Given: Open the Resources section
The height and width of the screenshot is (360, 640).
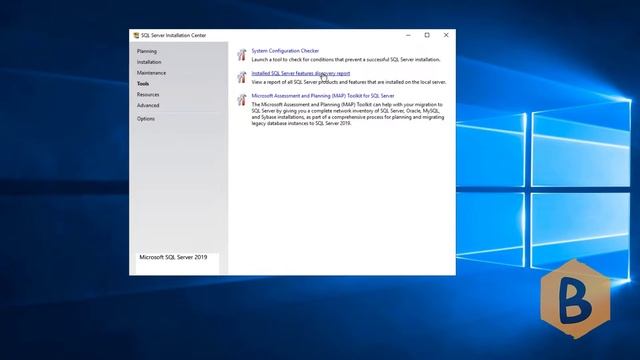Looking at the screenshot, I should (148, 95).
